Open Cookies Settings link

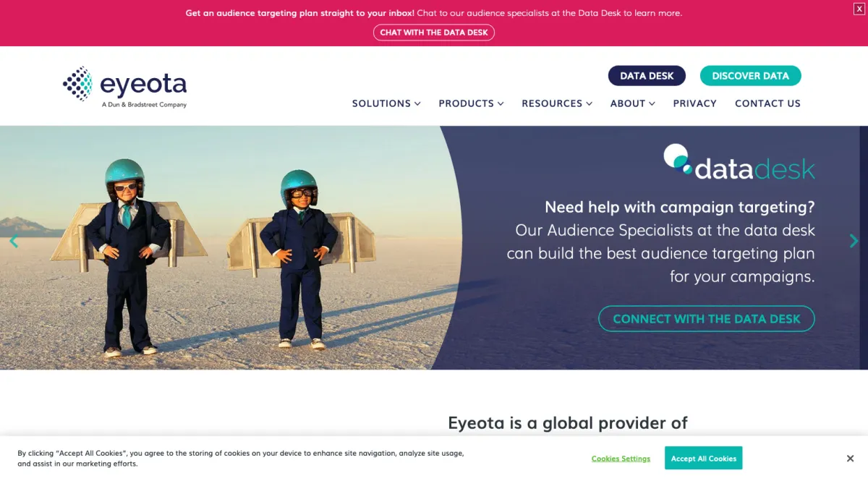coord(621,459)
